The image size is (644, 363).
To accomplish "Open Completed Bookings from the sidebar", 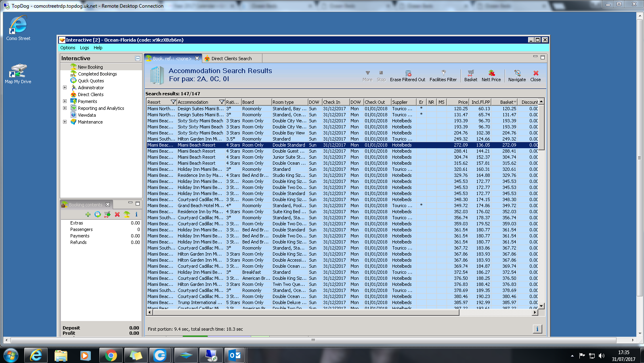I will 97,74.
